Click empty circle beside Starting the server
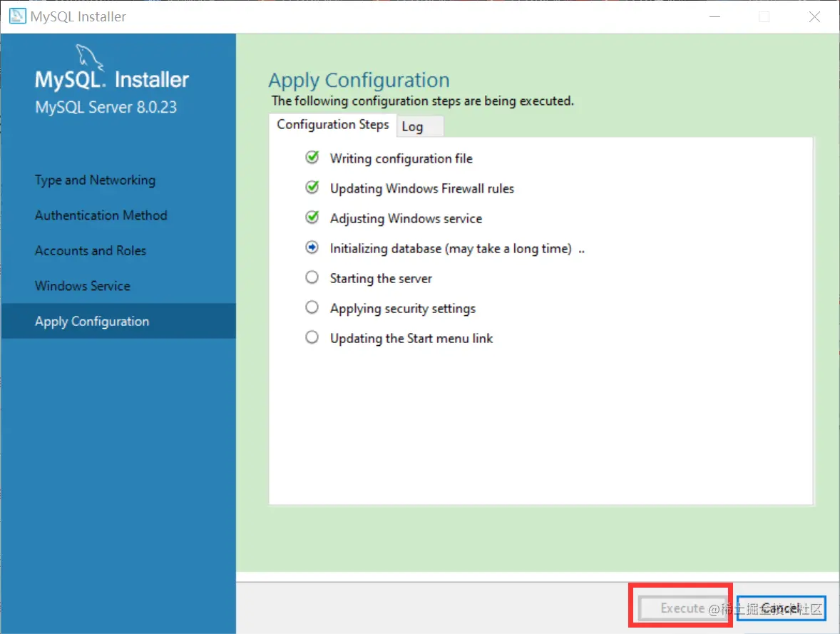 [312, 277]
